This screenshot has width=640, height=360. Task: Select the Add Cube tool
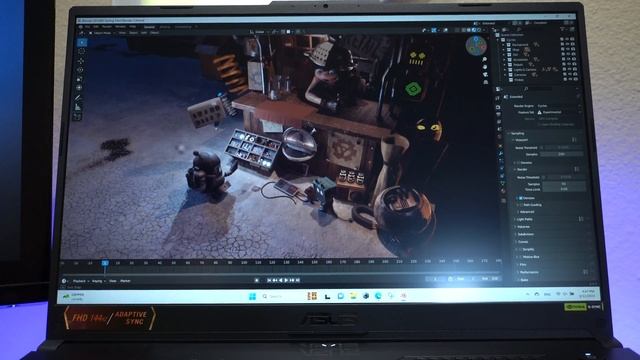(78, 117)
